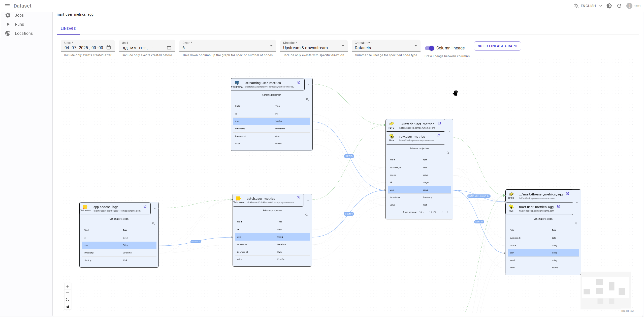Screen dimensions: 644x317
Task: Open streaming.user_metrics dataset link icon
Action: point(299,82)
